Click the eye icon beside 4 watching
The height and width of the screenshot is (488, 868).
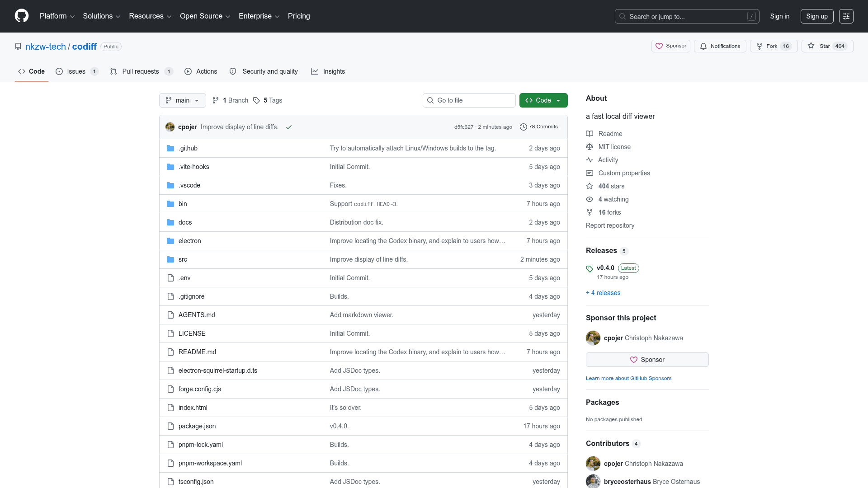pos(590,199)
